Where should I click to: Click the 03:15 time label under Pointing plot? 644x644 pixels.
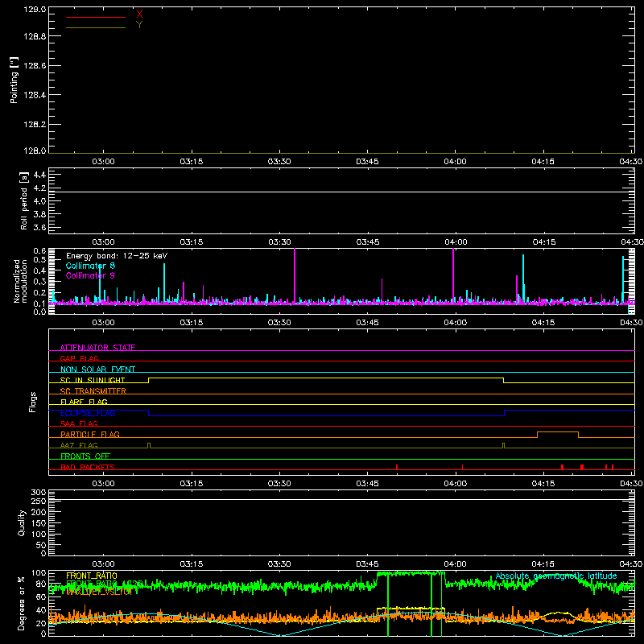point(192,162)
